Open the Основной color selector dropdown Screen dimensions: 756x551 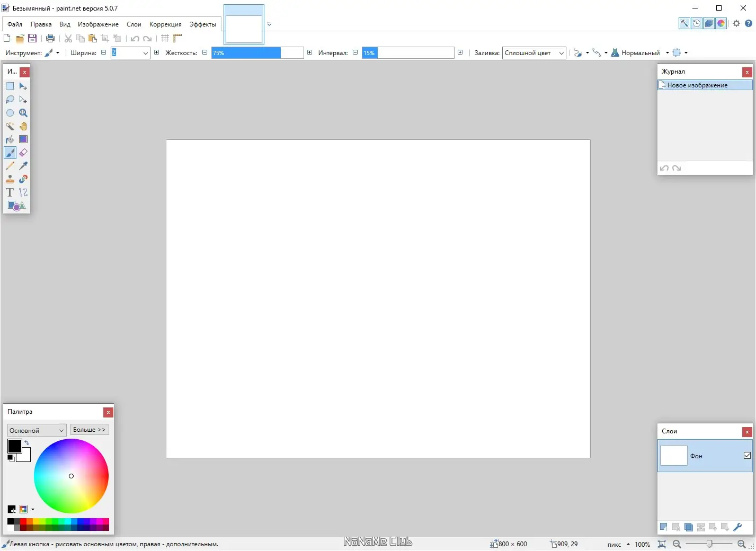coord(37,430)
